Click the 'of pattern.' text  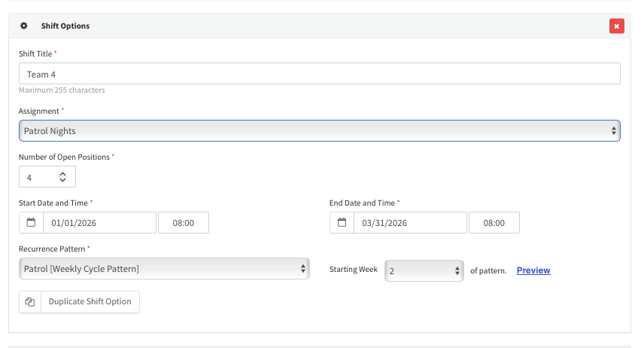click(488, 270)
